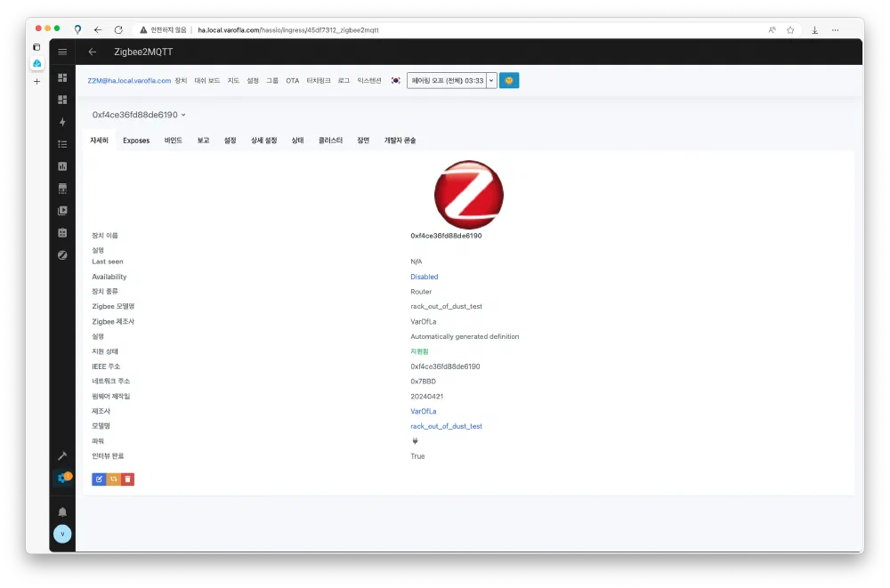
Task: Open Developer Tools hammer icon in sidebar
Action: coord(62,456)
